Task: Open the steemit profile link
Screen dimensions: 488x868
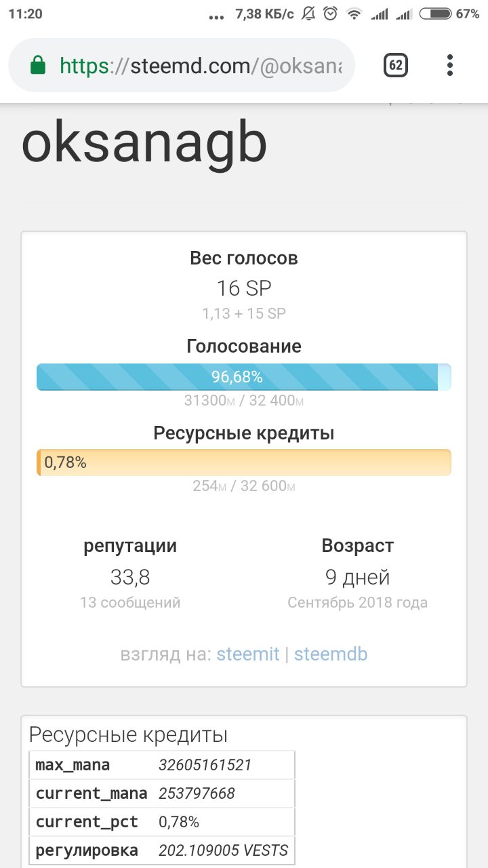Action: 248,654
